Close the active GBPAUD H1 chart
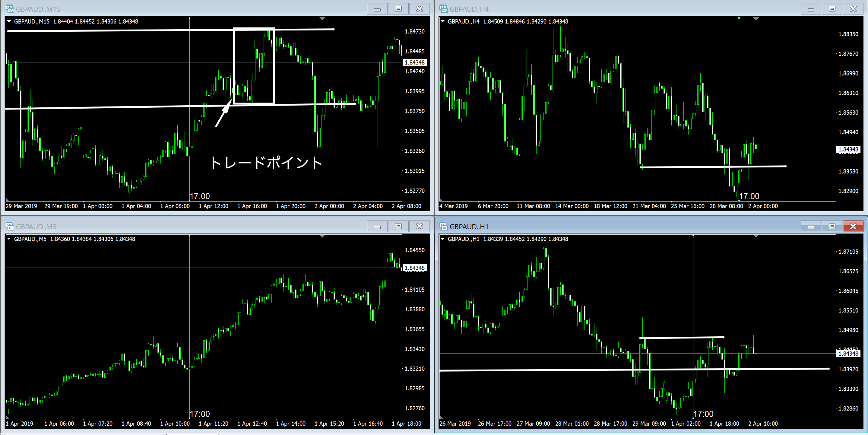Viewport: 868px width, 435px height. [x=853, y=227]
